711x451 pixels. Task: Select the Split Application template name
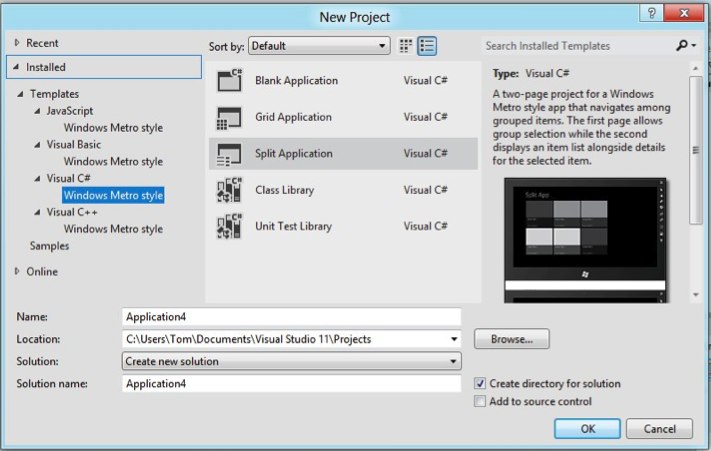pos(294,154)
